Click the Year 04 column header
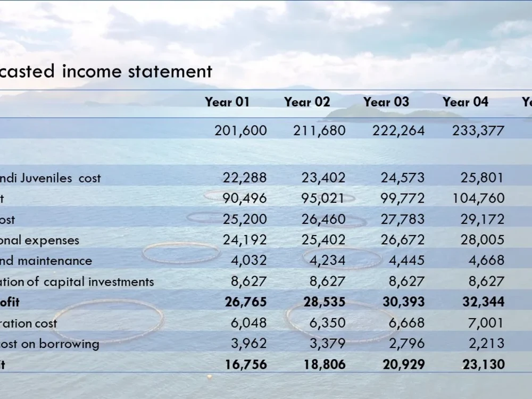The height and width of the screenshot is (399, 532). pyautogui.click(x=465, y=102)
